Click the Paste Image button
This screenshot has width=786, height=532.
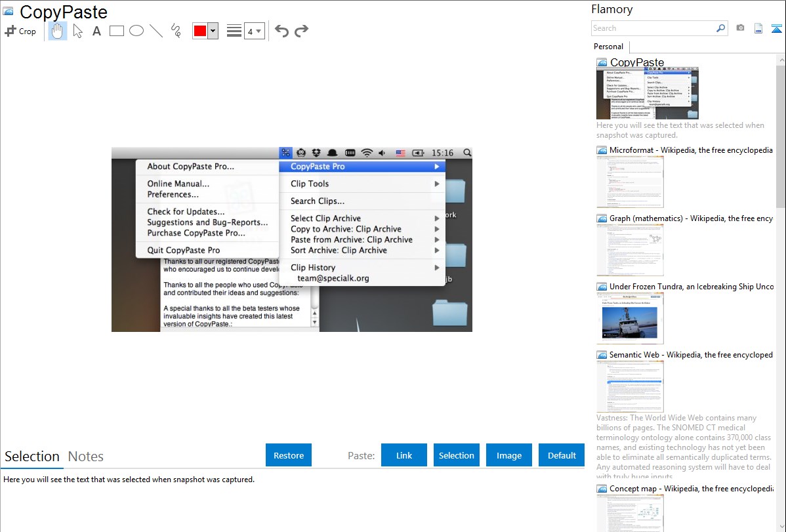tap(509, 455)
